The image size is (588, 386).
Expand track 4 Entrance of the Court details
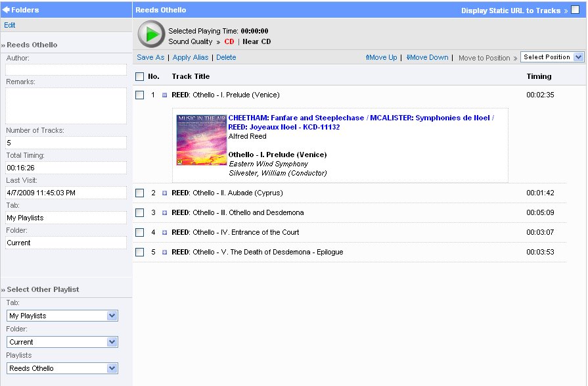164,232
